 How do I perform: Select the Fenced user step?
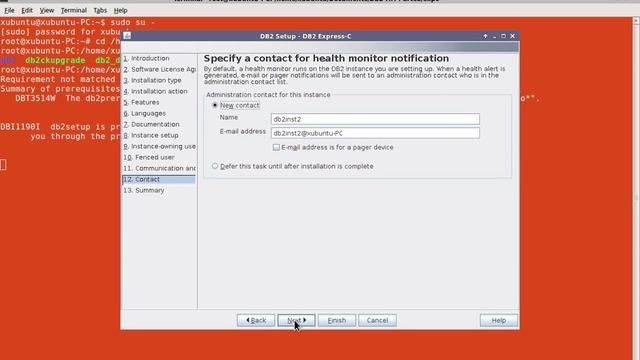click(x=149, y=157)
